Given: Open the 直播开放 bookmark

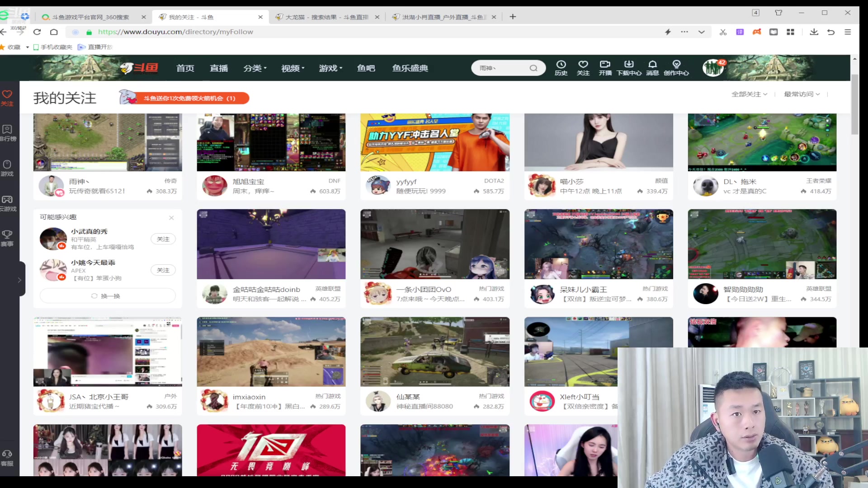Looking at the screenshot, I should [x=95, y=47].
